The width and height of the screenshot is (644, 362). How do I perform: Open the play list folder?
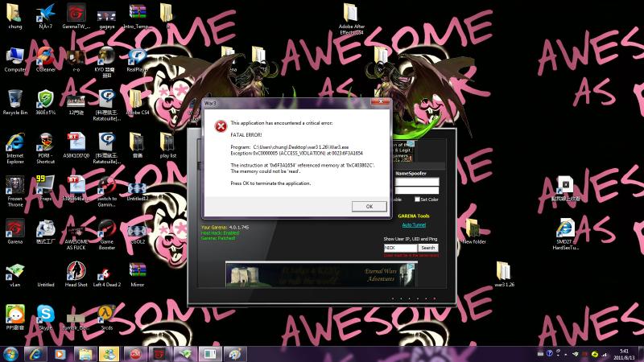coord(167,146)
